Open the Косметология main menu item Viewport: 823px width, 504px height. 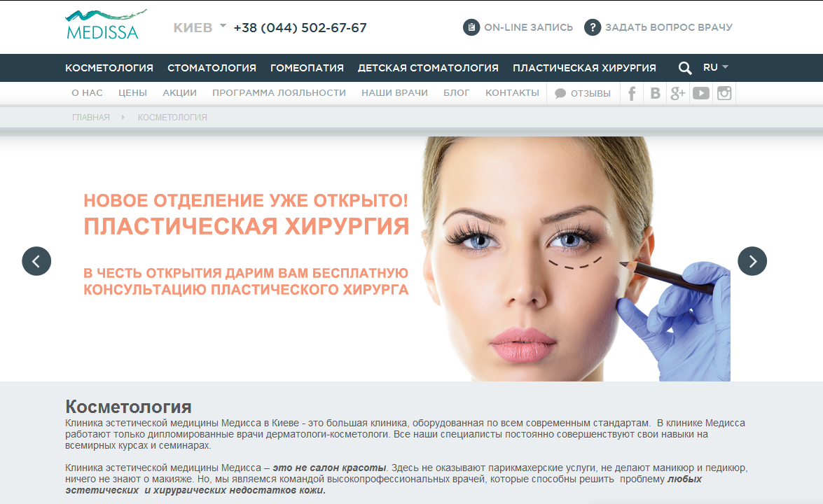[x=109, y=68]
